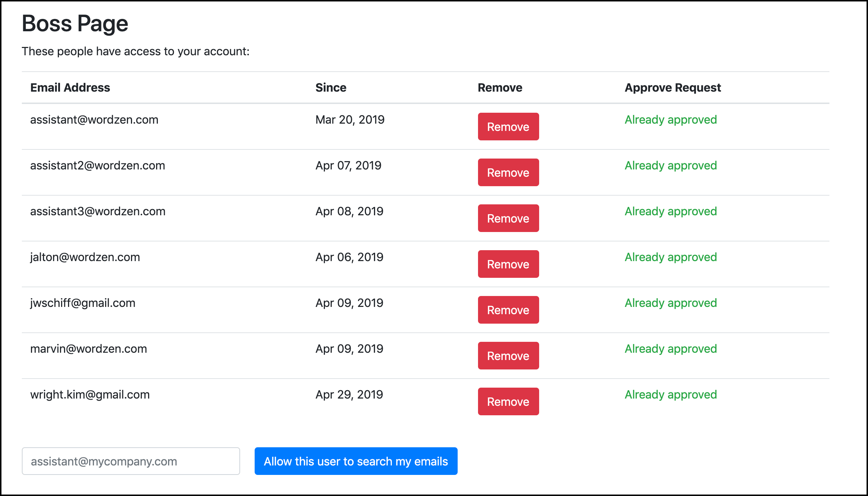Click the jwschiff@gmail.com email address
This screenshot has width=868, height=496.
tap(83, 303)
